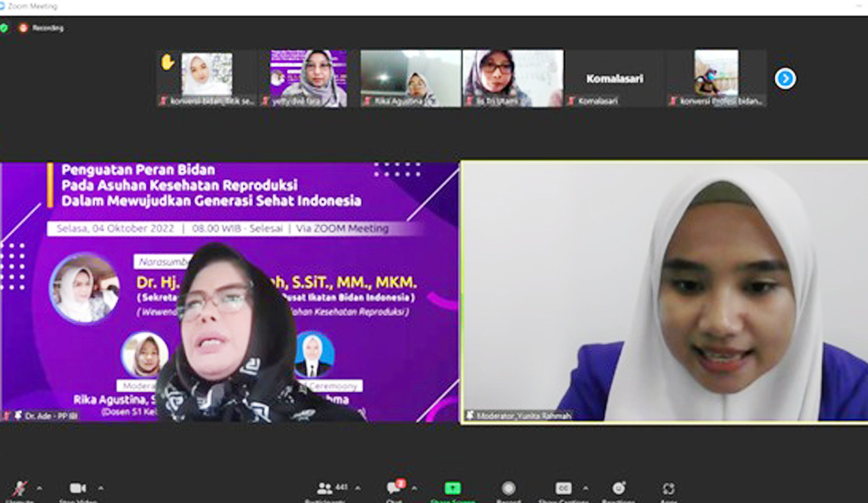Select Iis Tri Utami video thumbnail

coord(513,78)
